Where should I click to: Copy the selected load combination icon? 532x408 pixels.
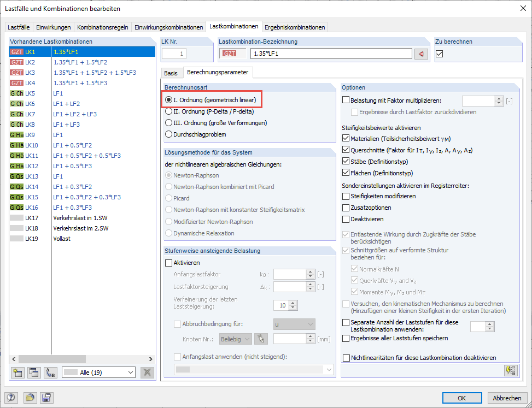click(x=34, y=372)
